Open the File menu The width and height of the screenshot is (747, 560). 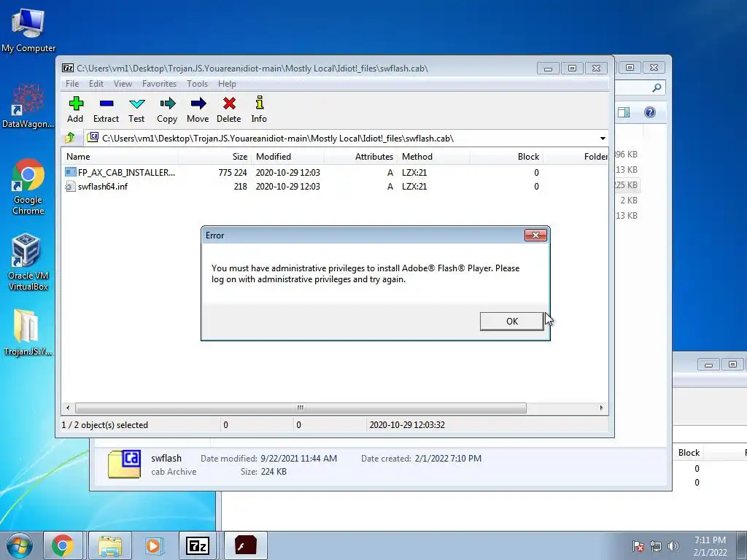click(72, 84)
